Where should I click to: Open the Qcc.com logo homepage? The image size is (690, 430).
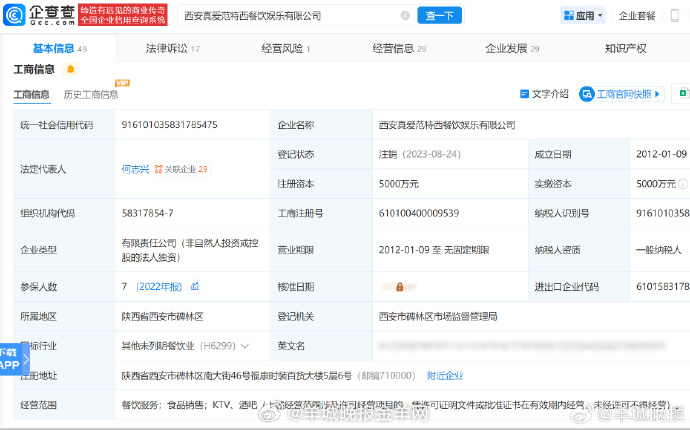tap(40, 15)
